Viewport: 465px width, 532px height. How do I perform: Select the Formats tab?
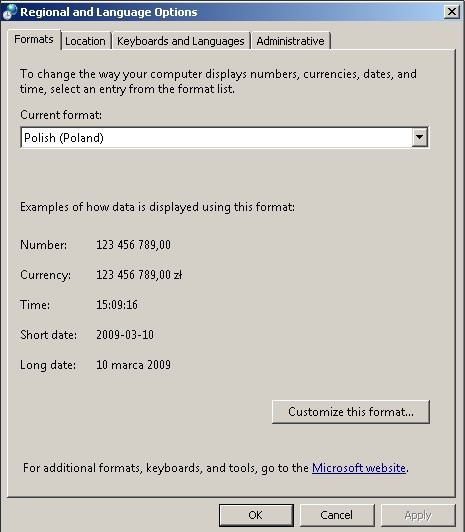click(x=34, y=40)
